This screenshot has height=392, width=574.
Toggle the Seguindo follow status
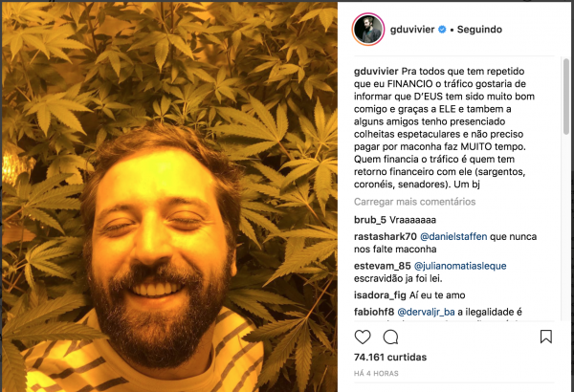(479, 30)
